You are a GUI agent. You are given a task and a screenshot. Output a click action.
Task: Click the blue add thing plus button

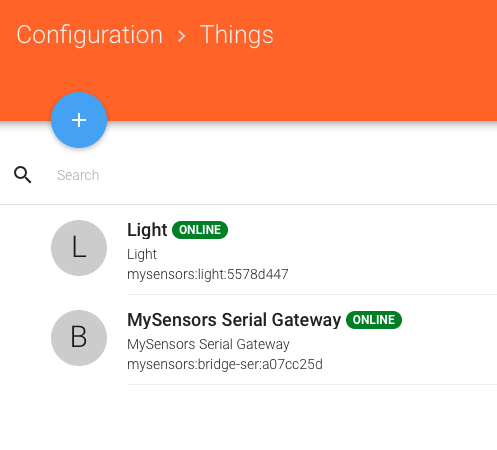[79, 120]
